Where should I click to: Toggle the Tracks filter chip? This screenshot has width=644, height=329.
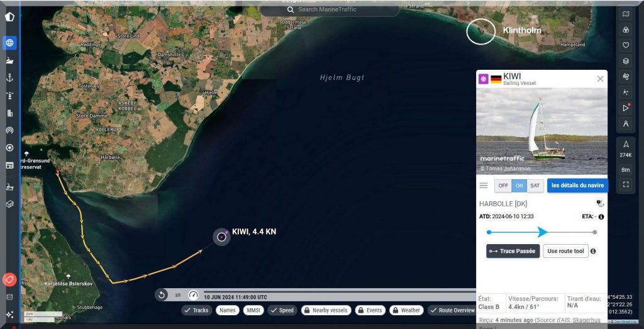196,310
